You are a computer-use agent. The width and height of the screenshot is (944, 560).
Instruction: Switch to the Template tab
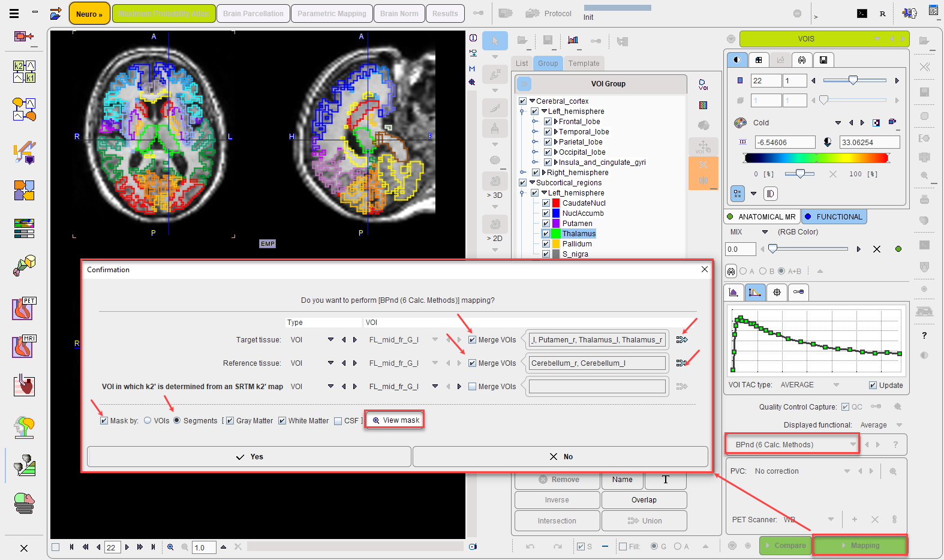pyautogui.click(x=584, y=64)
